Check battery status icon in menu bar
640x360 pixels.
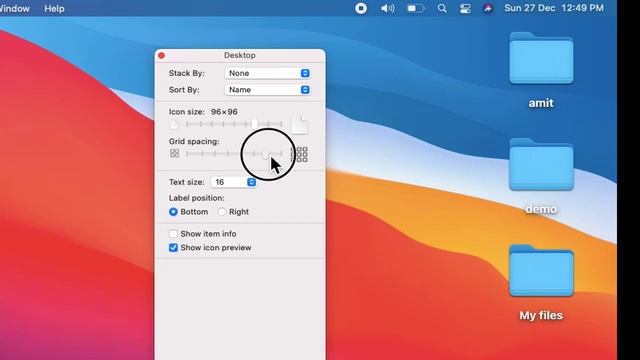416,8
